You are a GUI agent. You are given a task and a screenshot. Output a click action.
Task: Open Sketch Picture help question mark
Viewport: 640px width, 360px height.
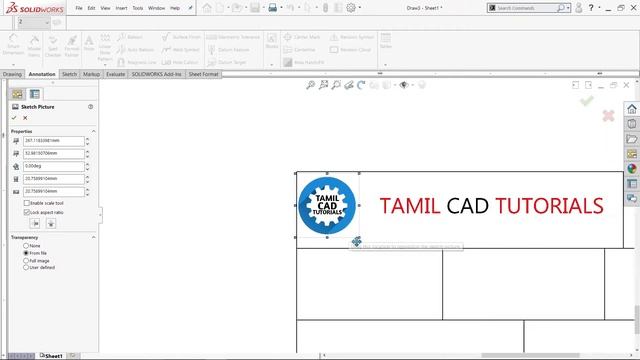[x=91, y=107]
